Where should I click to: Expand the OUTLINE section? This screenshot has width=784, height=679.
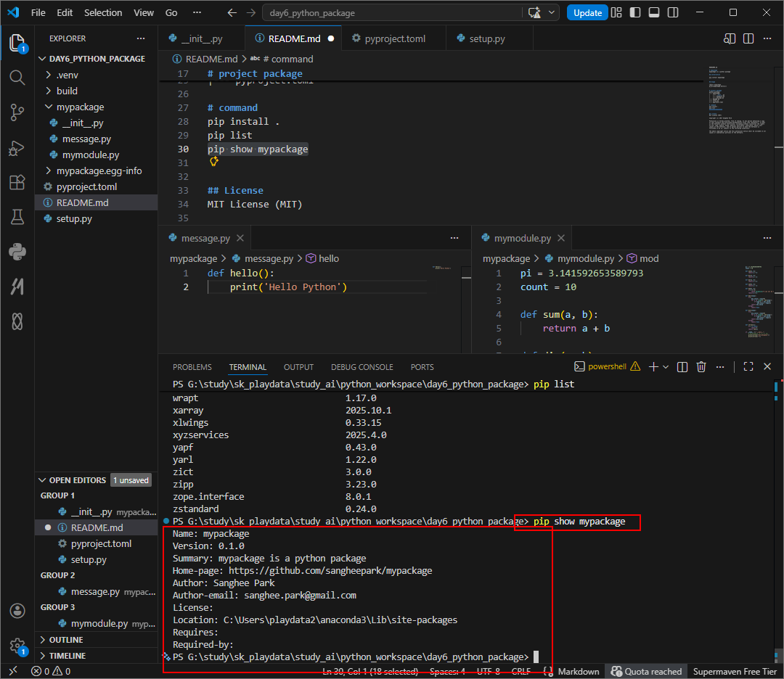click(96, 640)
